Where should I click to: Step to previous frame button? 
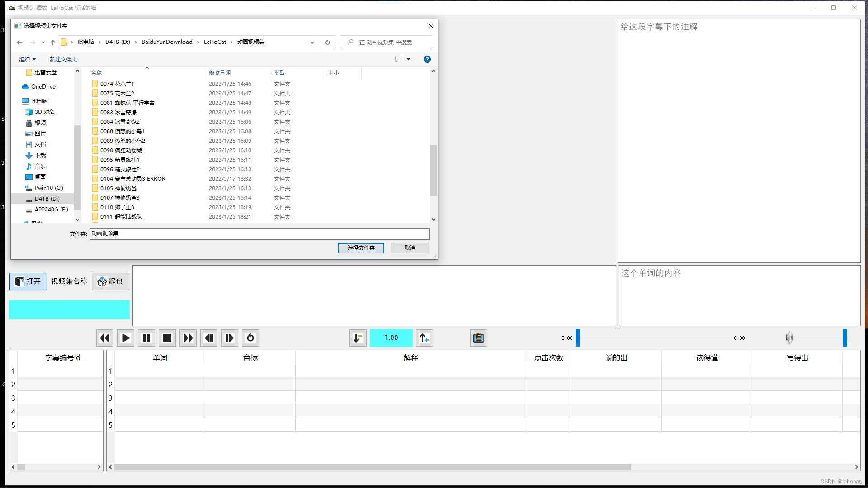(209, 338)
